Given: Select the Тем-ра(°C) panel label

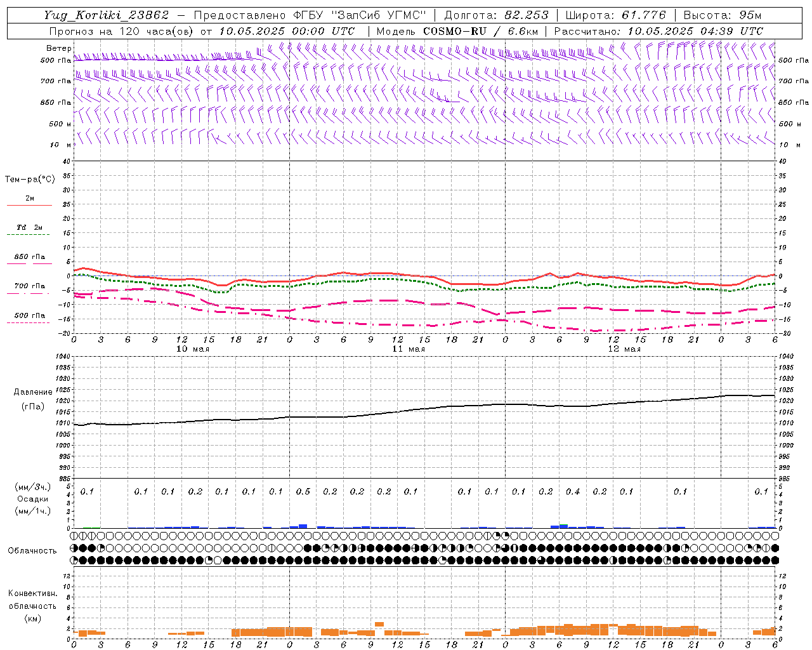Looking at the screenshot, I should coord(30,180).
